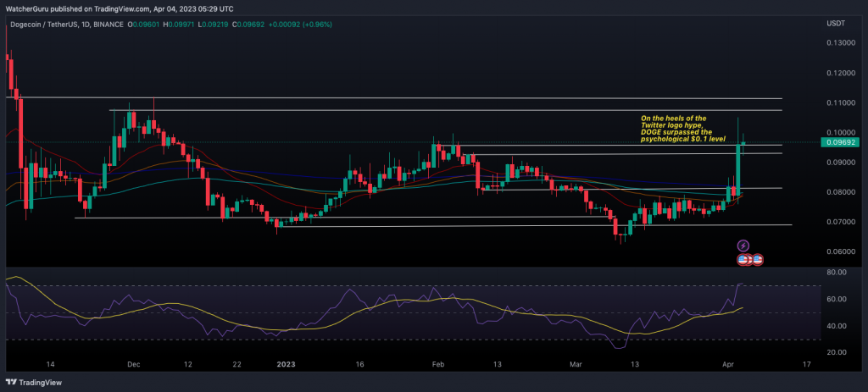Click the WatcherGuru published on TradingView.com header

tap(119, 8)
